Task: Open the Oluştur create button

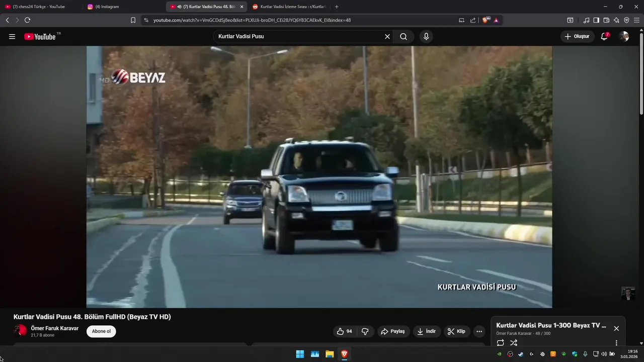Action: coord(578,37)
